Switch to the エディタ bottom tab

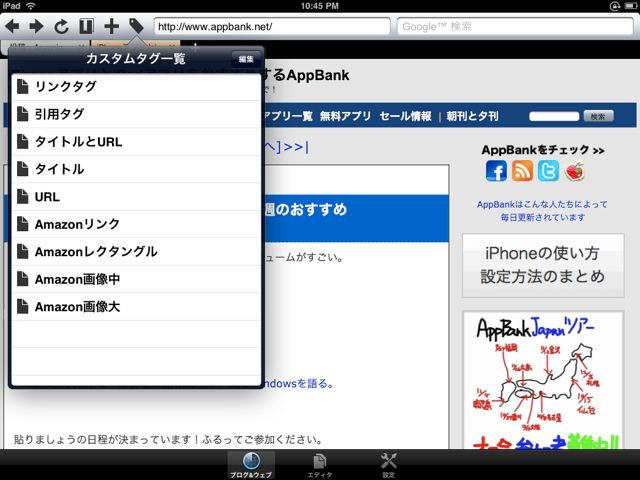coord(320,465)
